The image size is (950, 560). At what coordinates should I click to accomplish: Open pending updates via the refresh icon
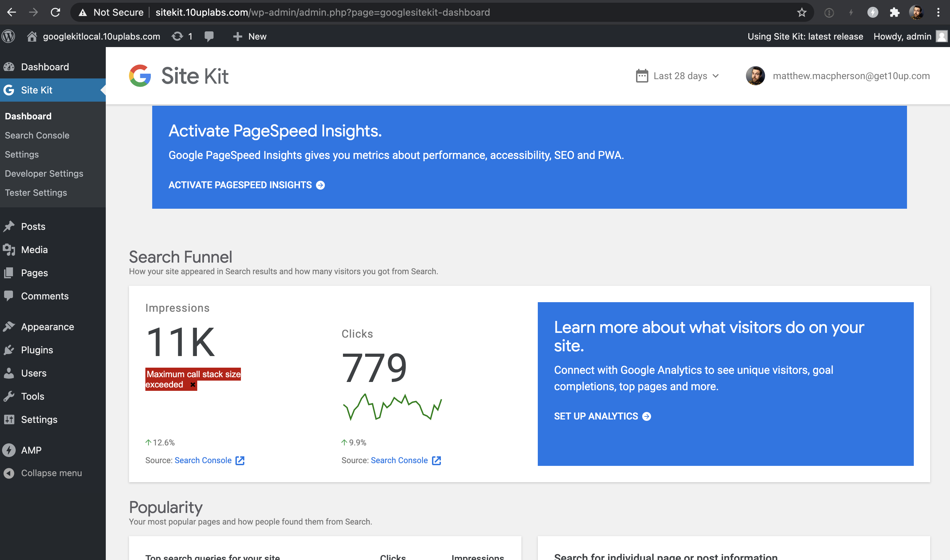177,36
